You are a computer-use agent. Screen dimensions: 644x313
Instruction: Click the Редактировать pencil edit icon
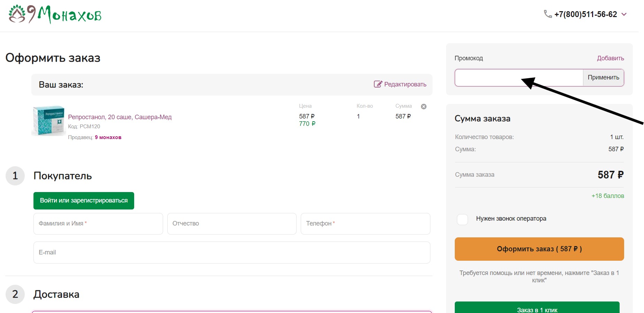point(378,84)
